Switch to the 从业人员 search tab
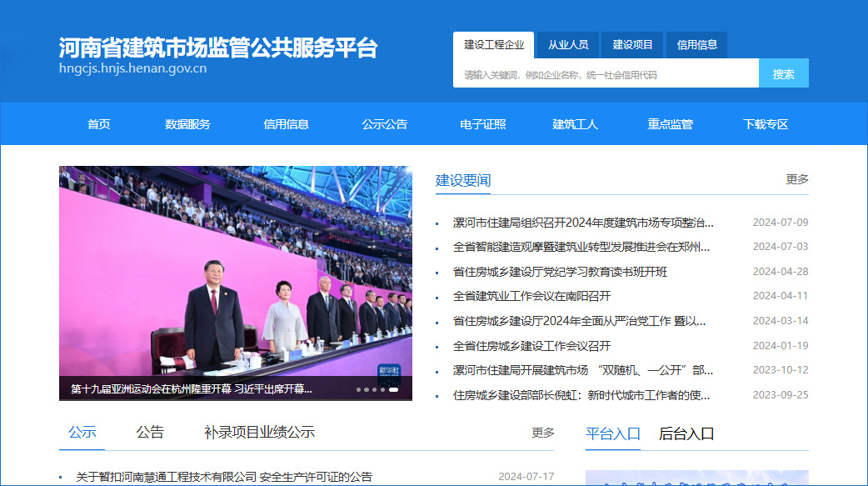The image size is (868, 486). point(568,45)
